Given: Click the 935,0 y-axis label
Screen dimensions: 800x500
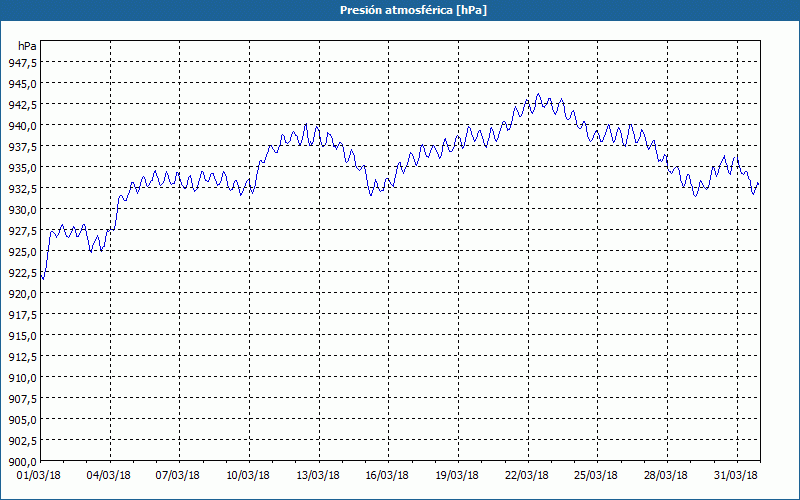Looking at the screenshot, I should point(22,167).
